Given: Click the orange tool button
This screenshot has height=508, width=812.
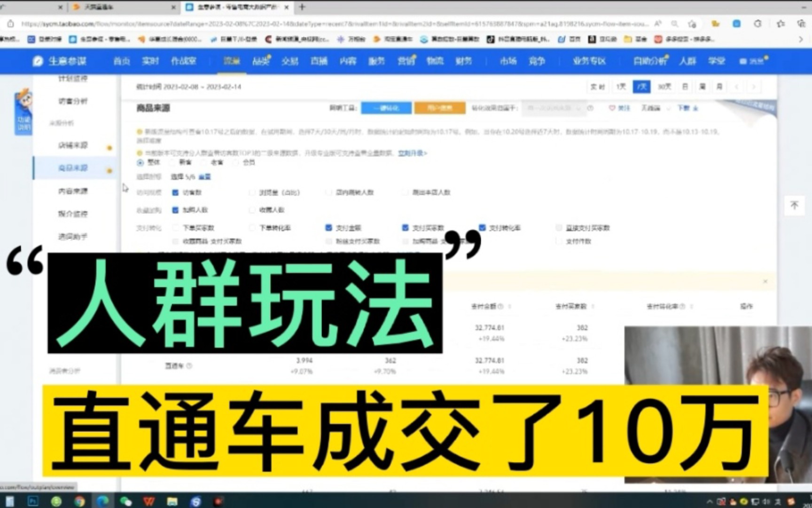Looking at the screenshot, I should click(x=440, y=108).
